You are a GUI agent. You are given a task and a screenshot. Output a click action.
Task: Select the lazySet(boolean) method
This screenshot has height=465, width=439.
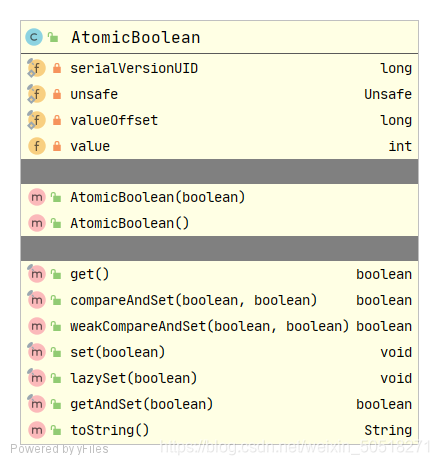pyautogui.click(x=134, y=378)
